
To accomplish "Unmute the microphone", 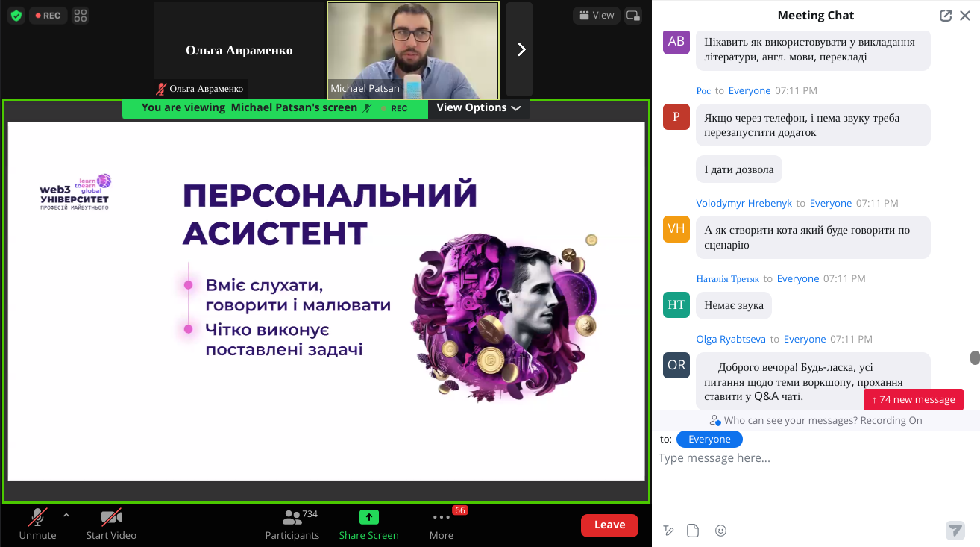I will (38, 525).
